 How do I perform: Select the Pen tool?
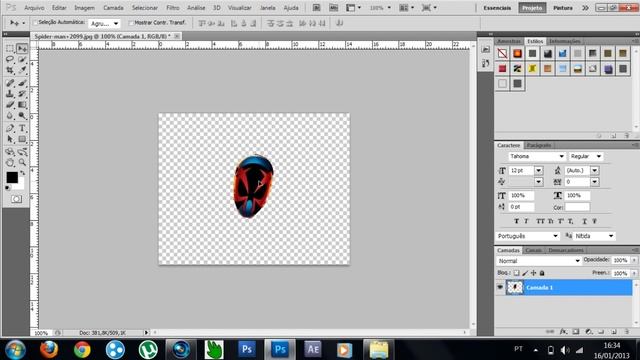(x=10, y=129)
